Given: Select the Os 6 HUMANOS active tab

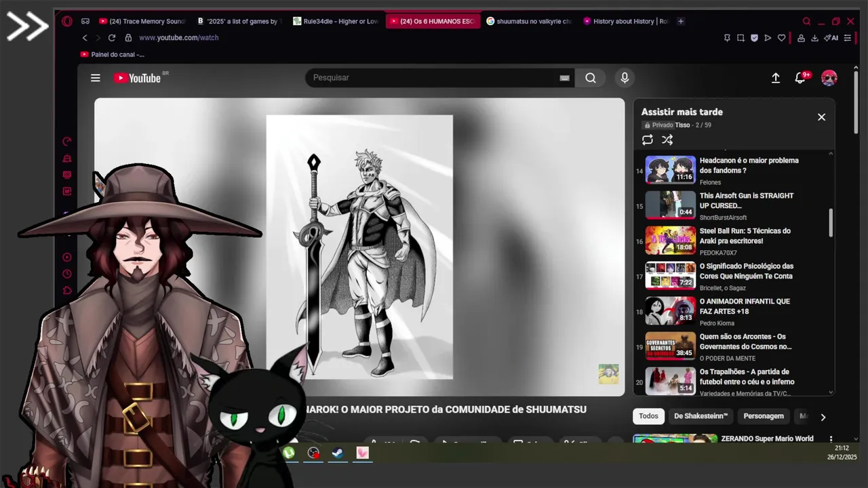Looking at the screenshot, I should (x=433, y=21).
